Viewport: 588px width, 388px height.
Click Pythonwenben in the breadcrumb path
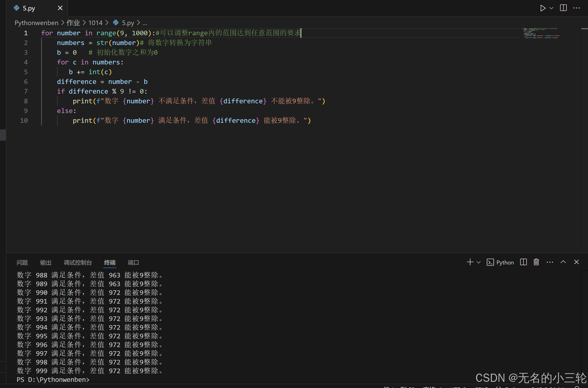coord(36,23)
